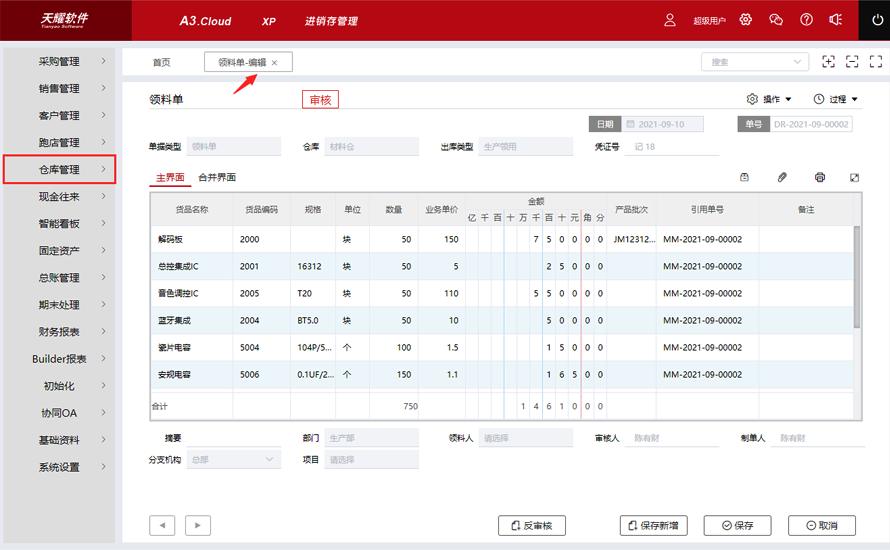
Task: Open the 过程 dropdown menu
Action: click(x=835, y=99)
